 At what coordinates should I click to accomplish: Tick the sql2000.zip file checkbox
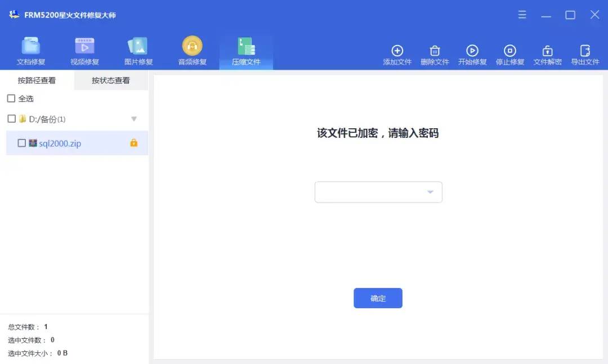22,143
